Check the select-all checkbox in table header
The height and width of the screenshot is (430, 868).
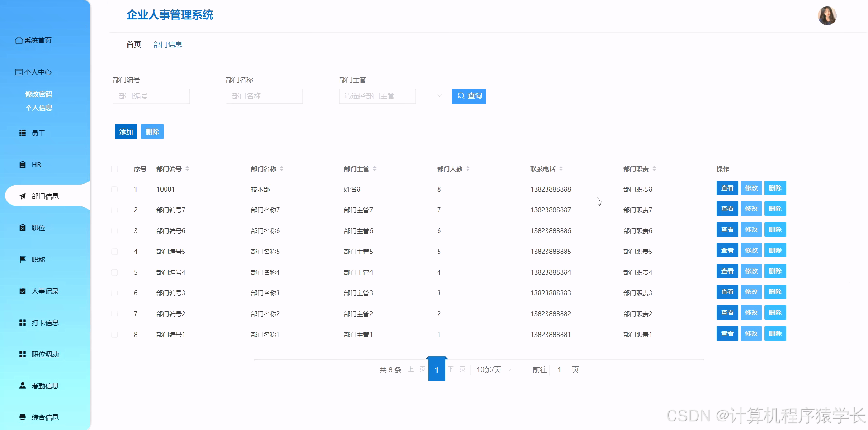[x=114, y=168]
